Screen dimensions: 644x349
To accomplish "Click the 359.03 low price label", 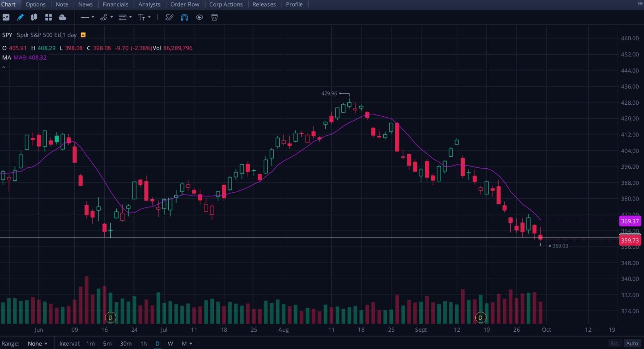I will [x=560, y=246].
